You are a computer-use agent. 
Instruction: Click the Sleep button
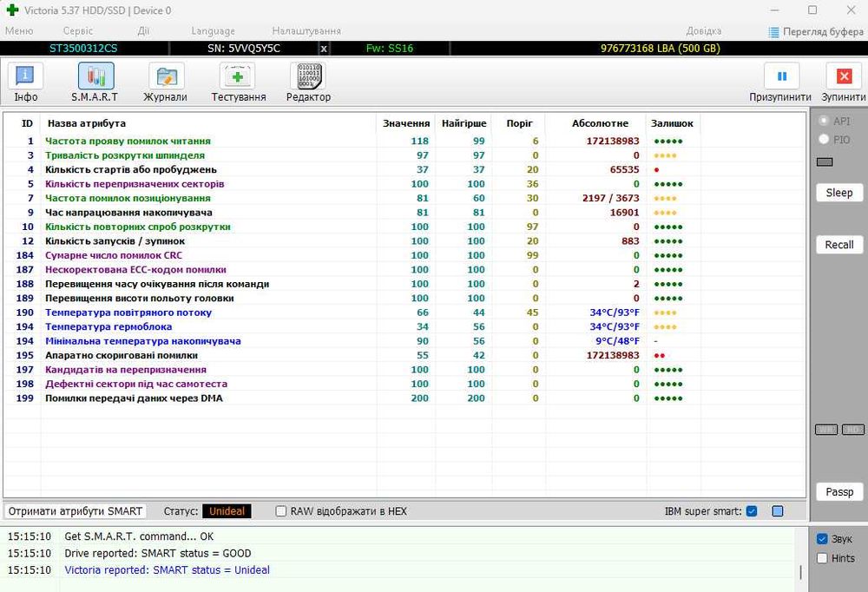pyautogui.click(x=839, y=193)
